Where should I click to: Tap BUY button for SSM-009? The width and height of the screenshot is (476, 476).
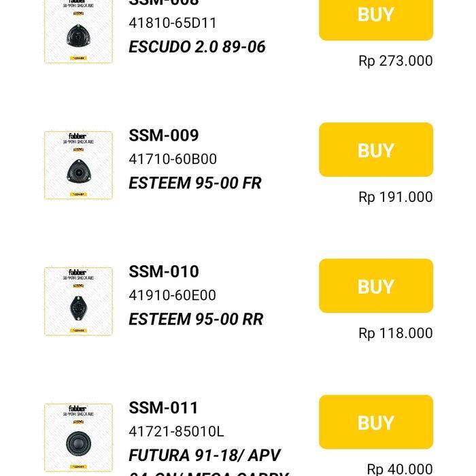(376, 150)
